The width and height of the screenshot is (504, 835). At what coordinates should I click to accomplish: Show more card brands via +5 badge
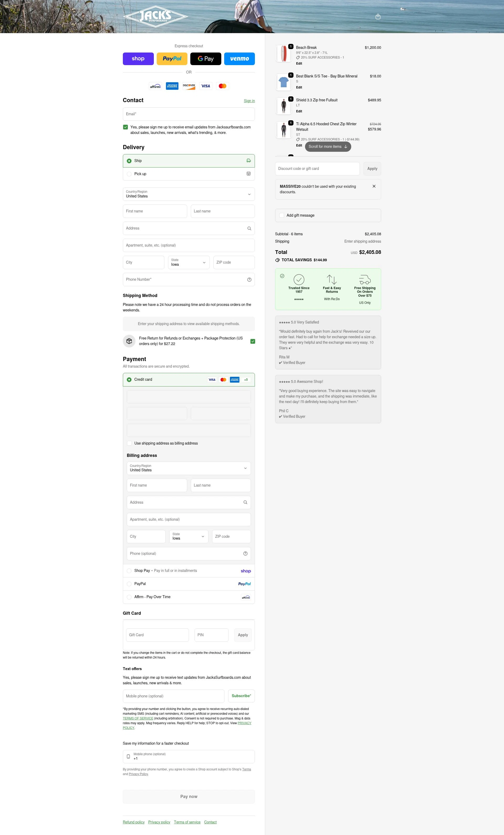point(246,379)
